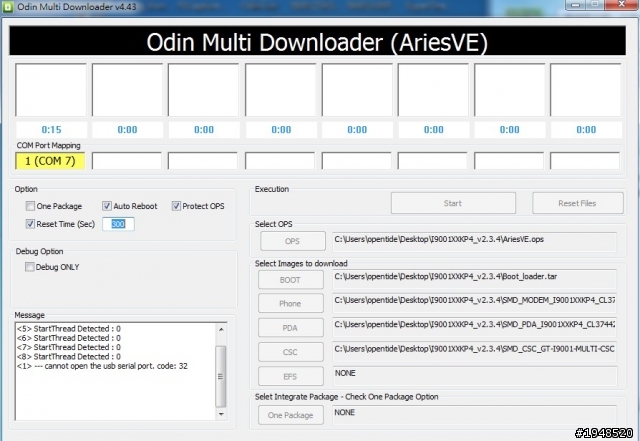Click the message log scrollbar thumb
Screen dimensions: 640x441
[x=221, y=376]
